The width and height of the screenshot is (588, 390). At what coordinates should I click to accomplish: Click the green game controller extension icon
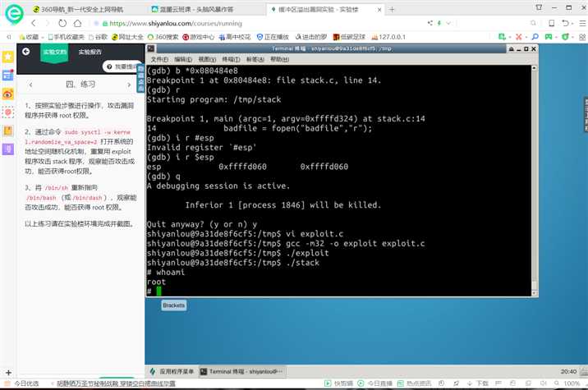tap(549, 37)
